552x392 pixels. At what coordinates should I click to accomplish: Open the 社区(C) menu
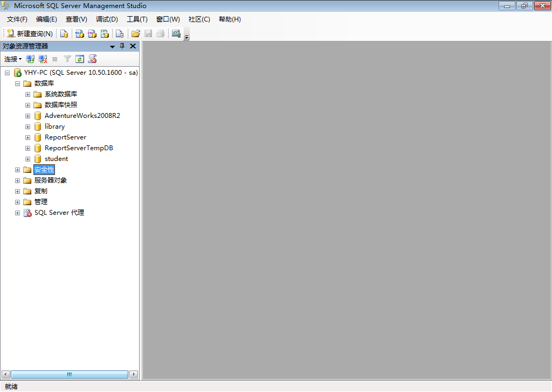click(199, 19)
